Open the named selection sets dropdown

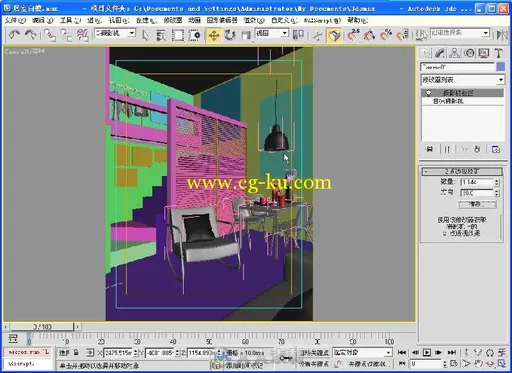click(x=460, y=33)
